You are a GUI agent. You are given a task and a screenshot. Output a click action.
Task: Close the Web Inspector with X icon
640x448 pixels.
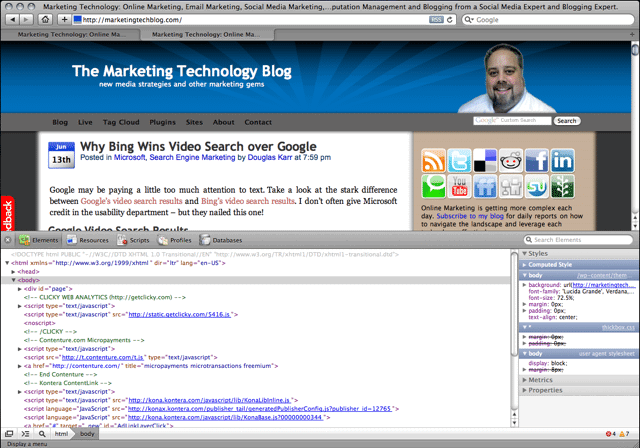click(8, 240)
